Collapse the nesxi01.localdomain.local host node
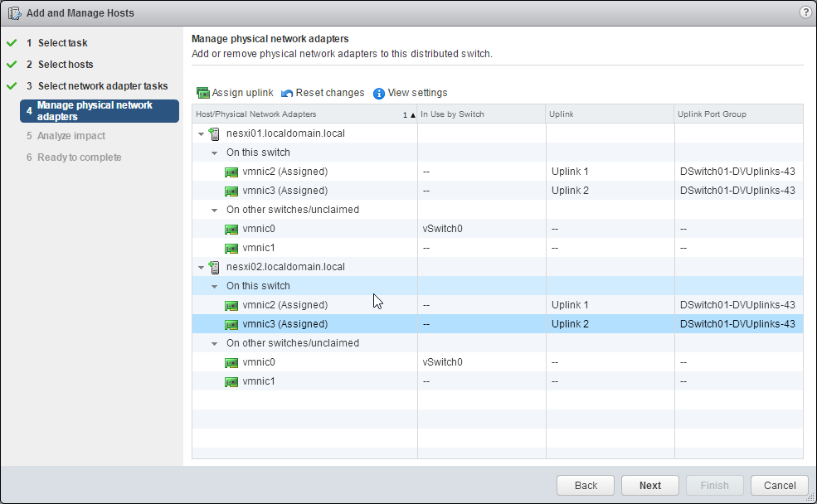 (202, 133)
